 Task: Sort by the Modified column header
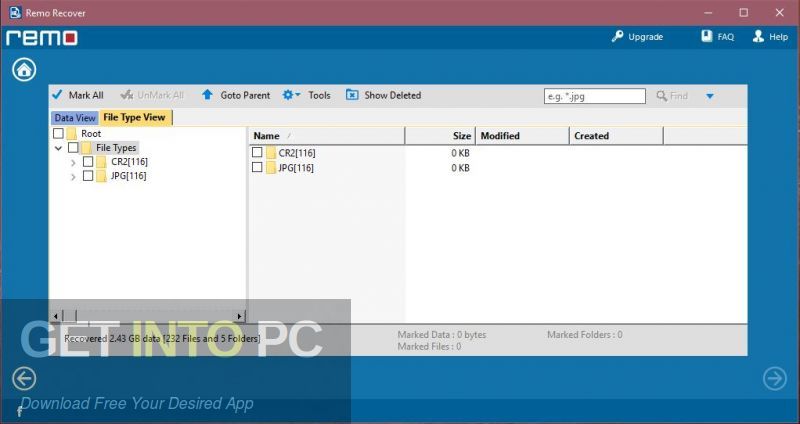pyautogui.click(x=522, y=136)
